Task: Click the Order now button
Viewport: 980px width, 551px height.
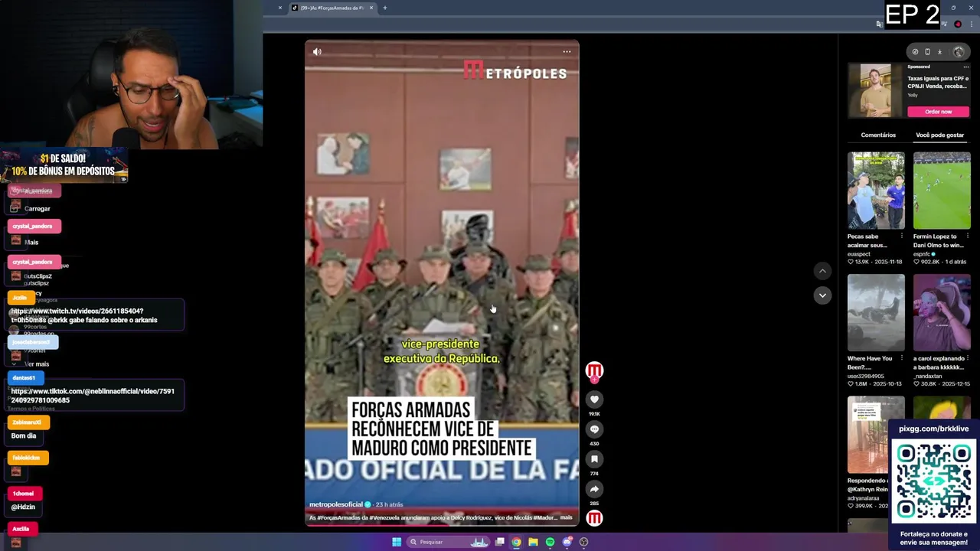Action: tap(938, 112)
